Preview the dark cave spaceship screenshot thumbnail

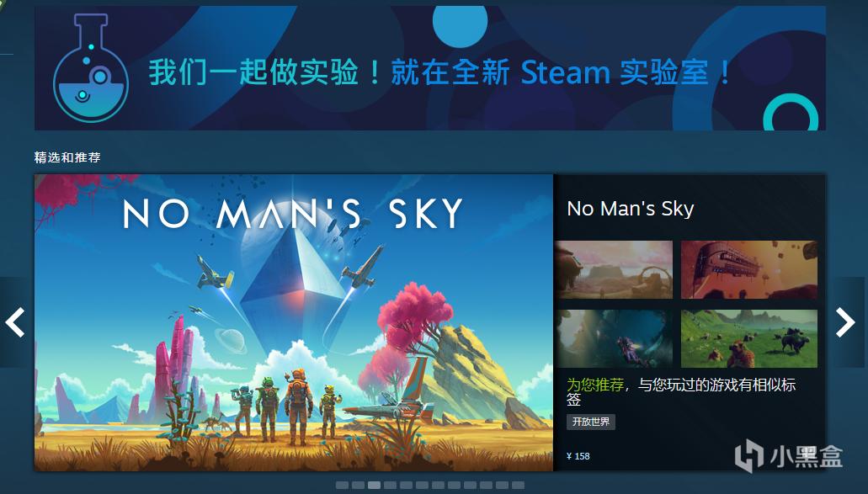click(x=615, y=338)
